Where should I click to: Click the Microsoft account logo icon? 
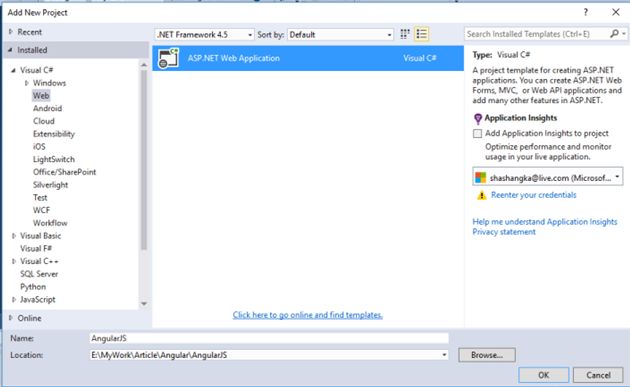tap(481, 178)
